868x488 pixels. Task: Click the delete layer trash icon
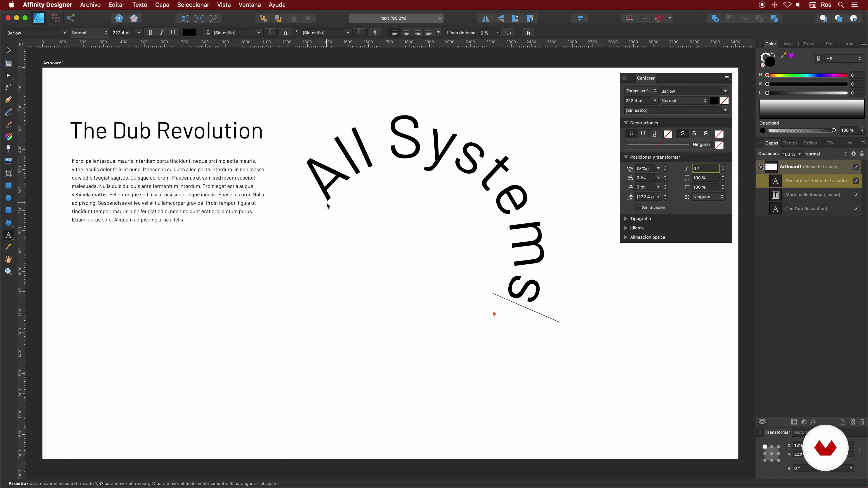[x=862, y=422]
